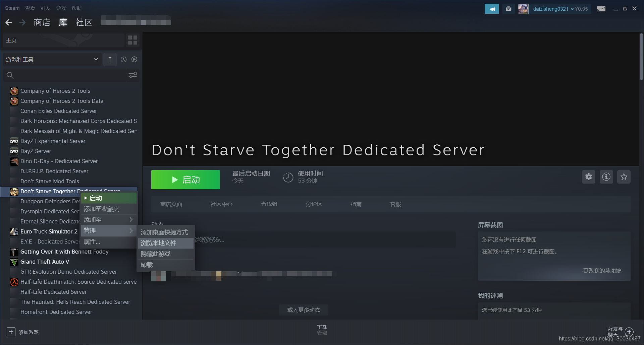Open the 商店页面 link
The width and height of the screenshot is (644, 345).
(171, 204)
